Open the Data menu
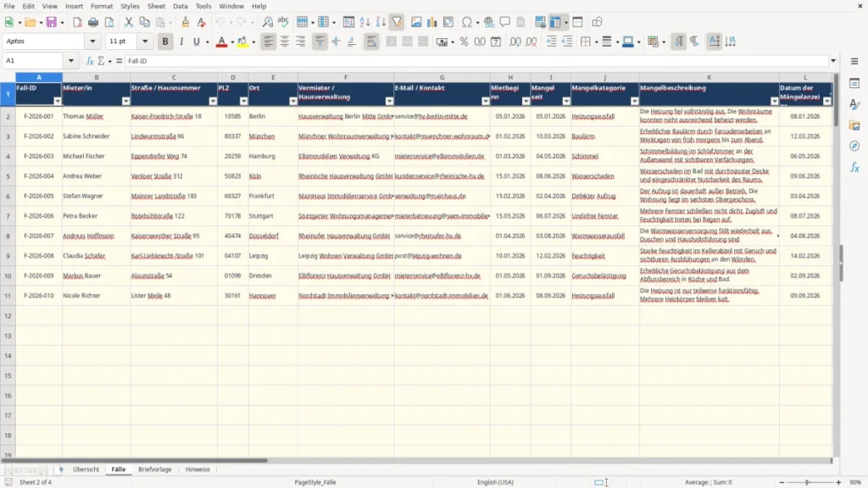The image size is (868, 488). (x=180, y=6)
